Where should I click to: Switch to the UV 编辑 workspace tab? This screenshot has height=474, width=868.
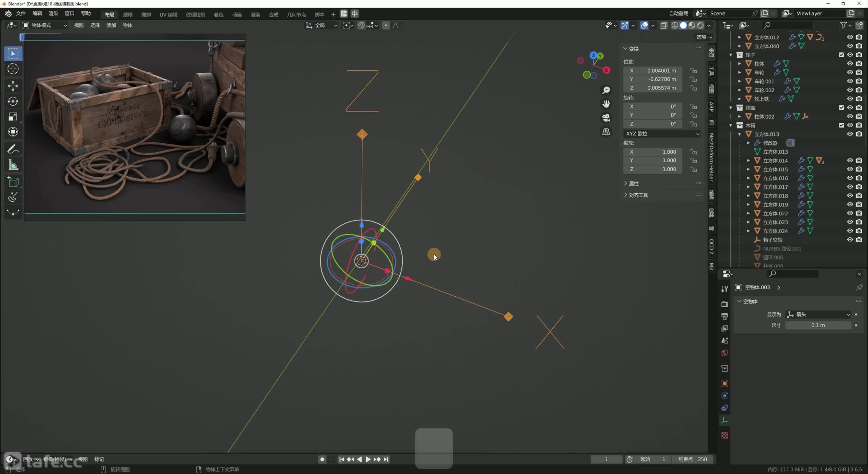[169, 15]
